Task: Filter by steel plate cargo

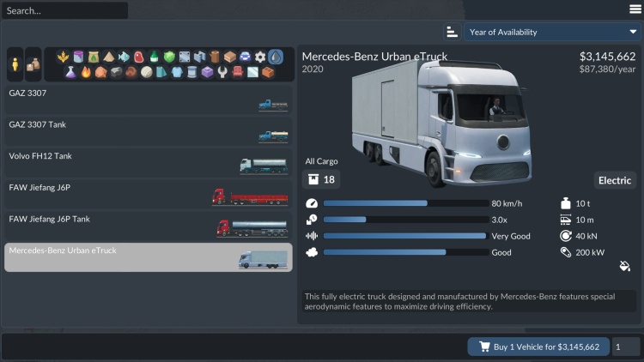Action: (185, 57)
